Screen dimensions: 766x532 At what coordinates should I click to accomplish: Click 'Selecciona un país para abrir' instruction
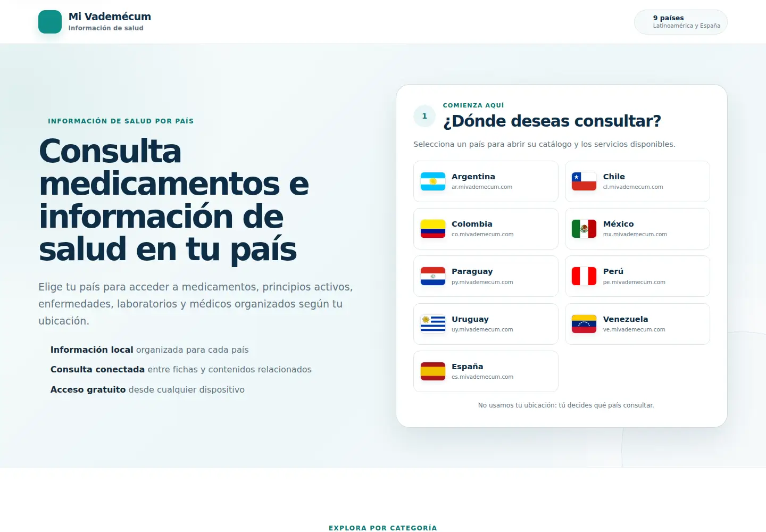[544, 144]
